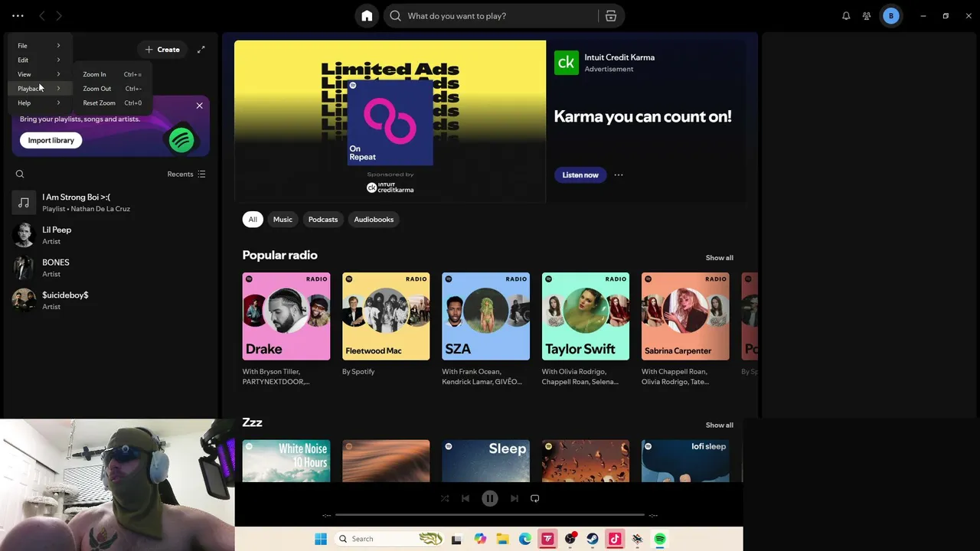This screenshot has width=980, height=551.
Task: Click the Import library button
Action: [51, 141]
